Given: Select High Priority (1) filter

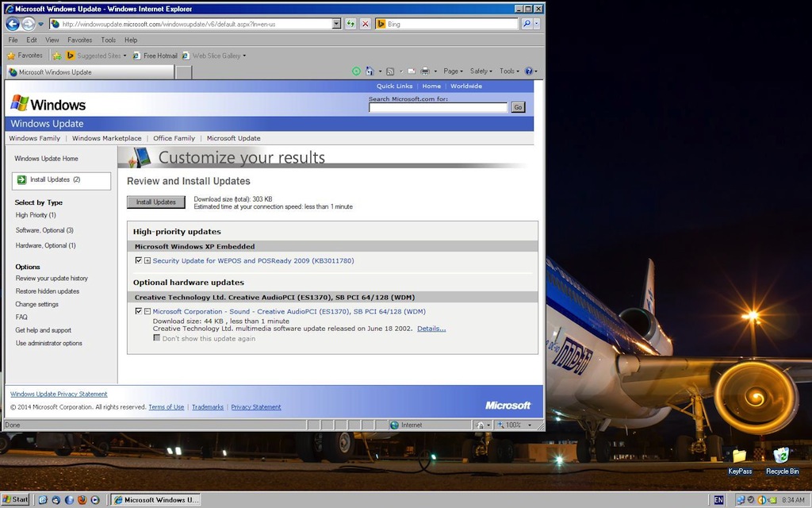Looking at the screenshot, I should 36,215.
